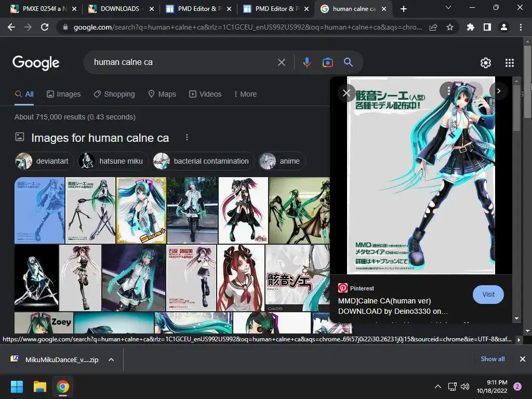Open the Windows Start menu

pyautogui.click(x=17, y=387)
